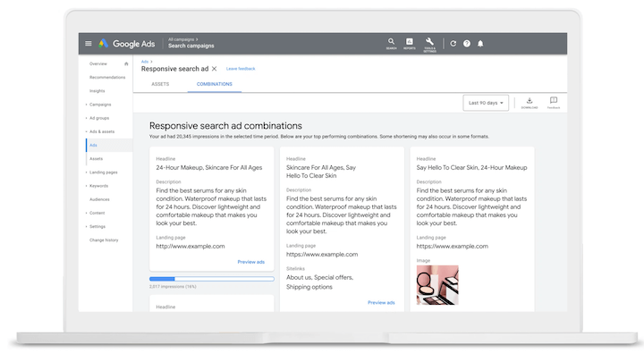
Task: Open the Help question mark icon
Action: [x=467, y=44]
